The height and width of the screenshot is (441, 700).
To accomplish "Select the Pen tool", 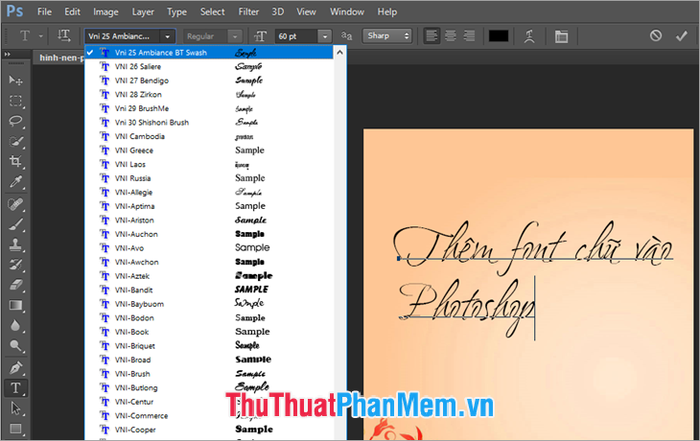I will [16, 368].
